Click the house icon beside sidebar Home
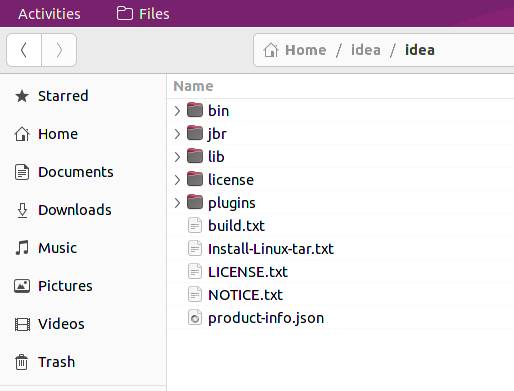Screen dimensions: 514x391 click(22, 134)
